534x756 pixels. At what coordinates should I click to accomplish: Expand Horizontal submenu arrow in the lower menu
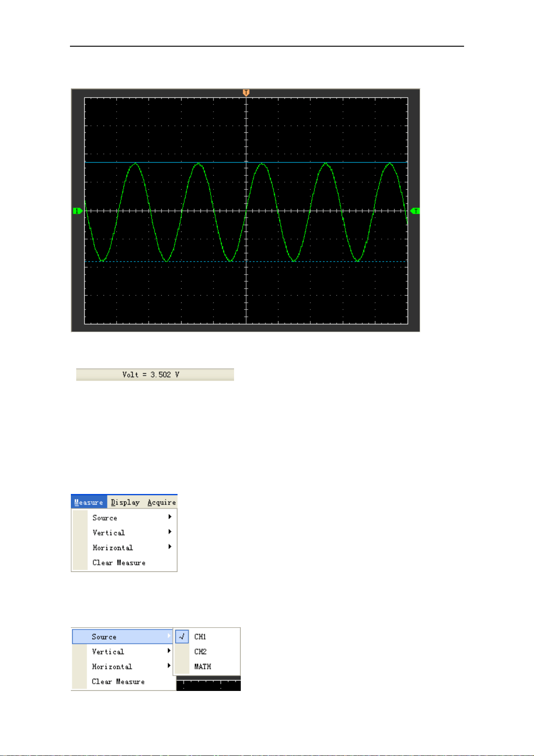(x=169, y=665)
